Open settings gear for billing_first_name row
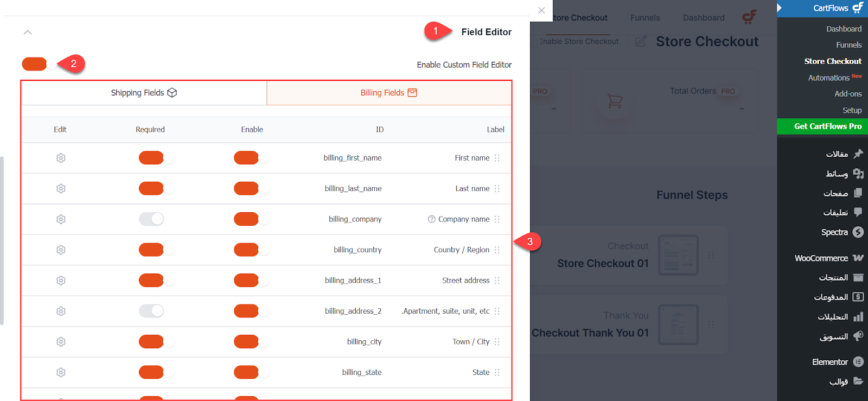The width and height of the screenshot is (868, 401). coord(61,158)
